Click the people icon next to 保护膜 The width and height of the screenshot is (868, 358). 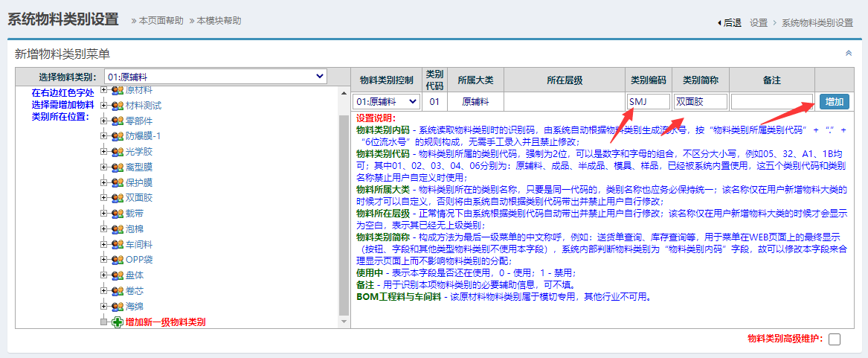pyautogui.click(x=118, y=182)
